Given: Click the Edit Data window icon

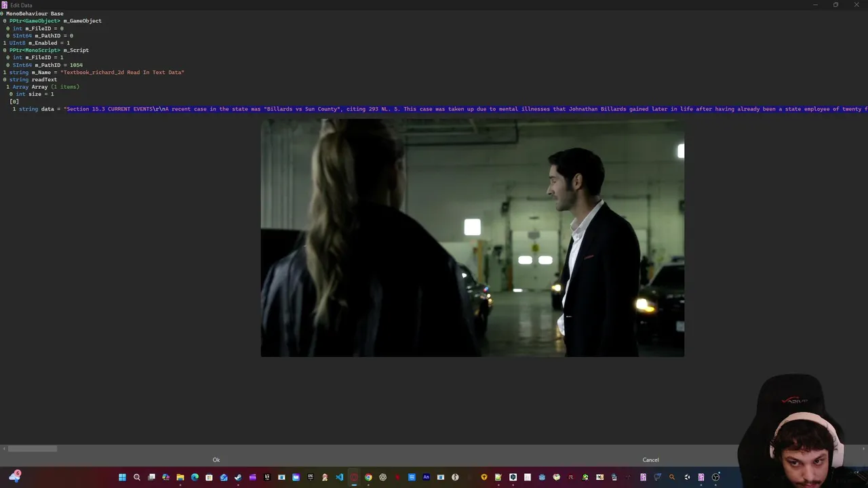Looking at the screenshot, I should 5,5.
